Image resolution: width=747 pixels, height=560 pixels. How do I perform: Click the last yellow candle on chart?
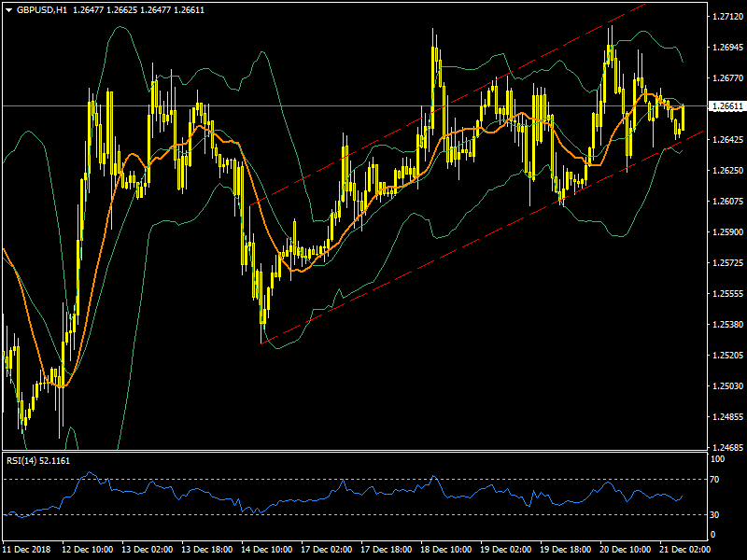(684, 118)
